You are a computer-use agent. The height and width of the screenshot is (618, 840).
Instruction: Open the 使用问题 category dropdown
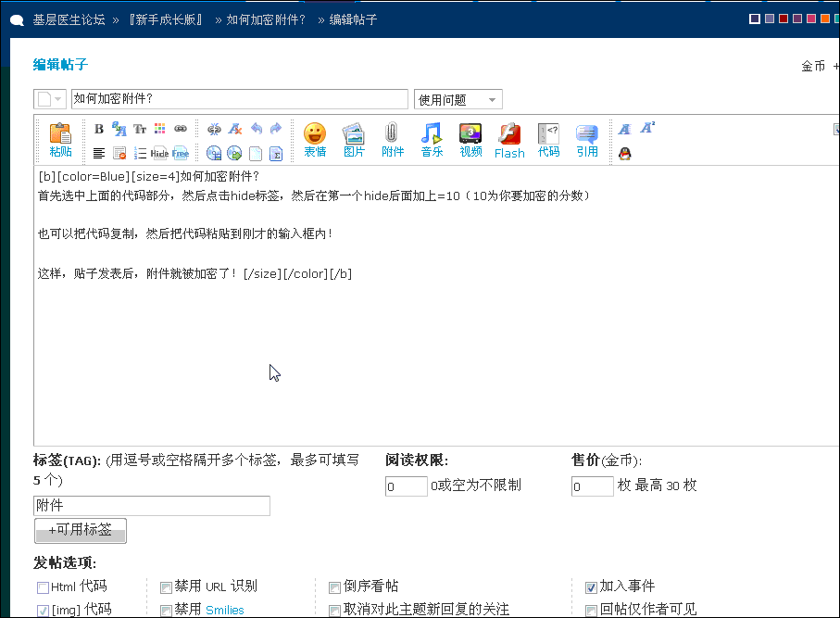coord(458,100)
